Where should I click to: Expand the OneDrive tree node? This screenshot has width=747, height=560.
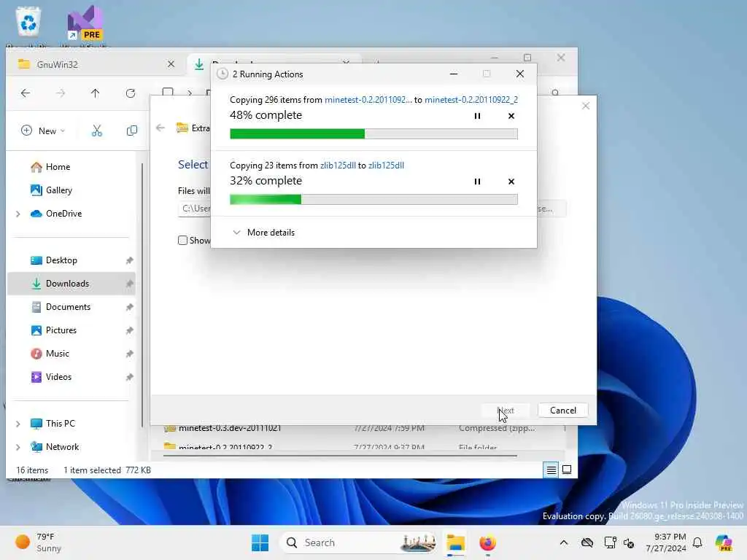(18, 214)
